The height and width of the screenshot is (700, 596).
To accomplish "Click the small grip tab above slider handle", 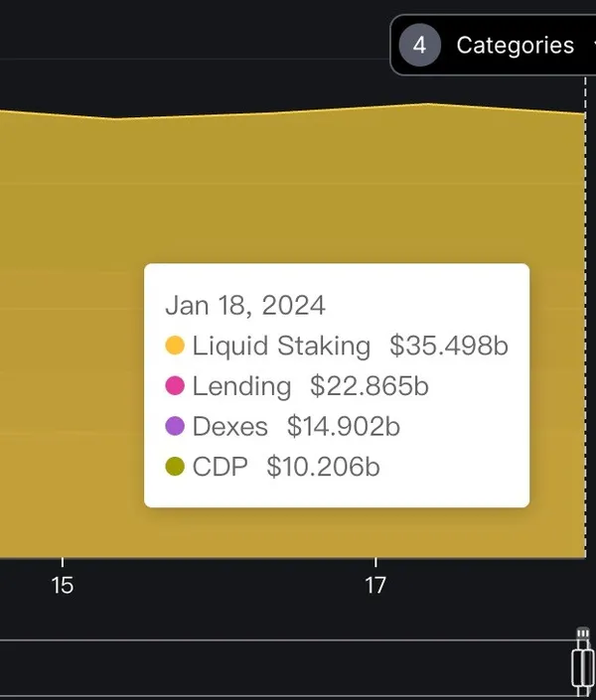I will coord(583,633).
